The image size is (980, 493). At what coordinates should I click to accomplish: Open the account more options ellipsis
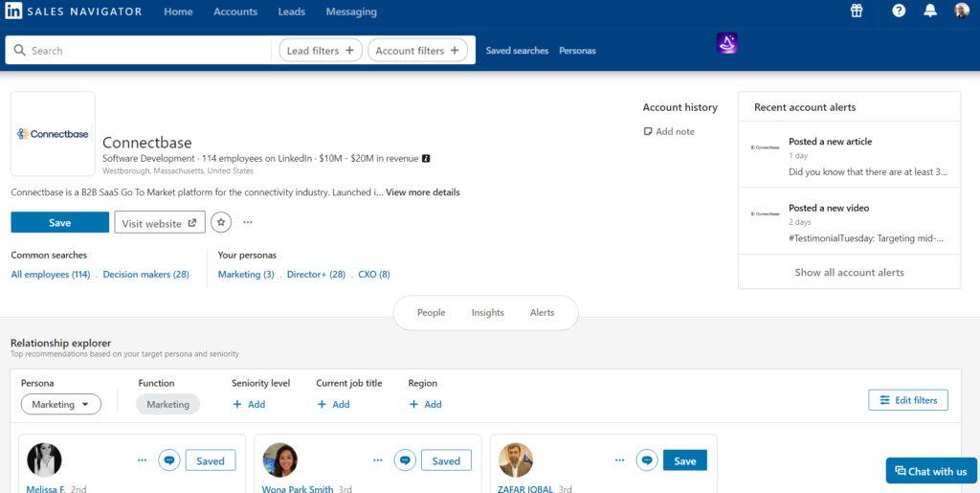pyautogui.click(x=248, y=222)
